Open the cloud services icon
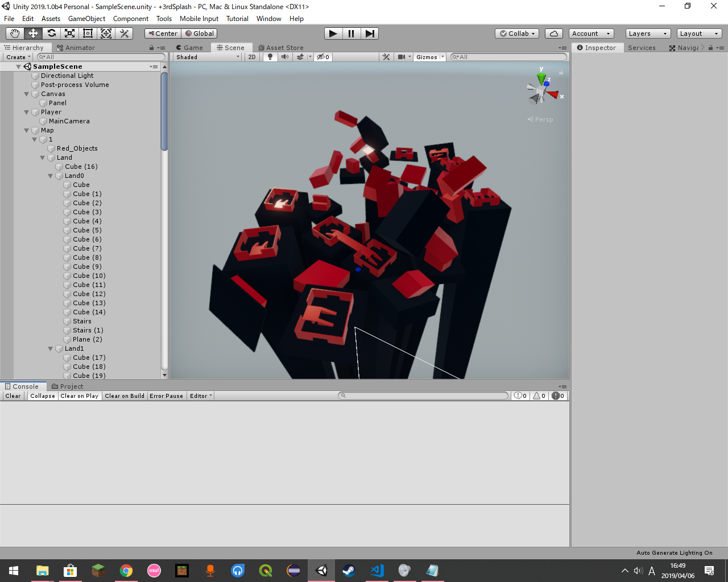The width and height of the screenshot is (728, 582). click(553, 34)
